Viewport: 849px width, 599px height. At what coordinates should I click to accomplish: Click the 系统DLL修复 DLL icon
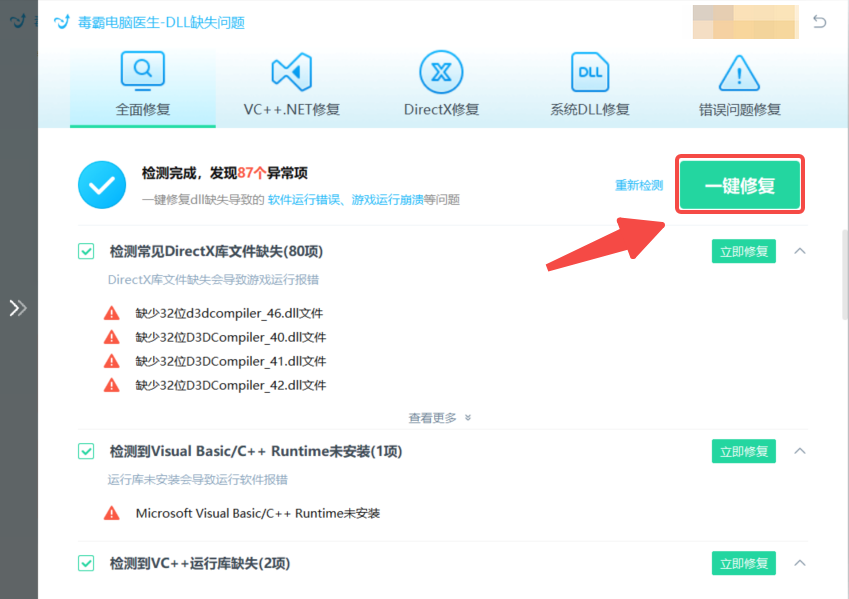(x=589, y=70)
